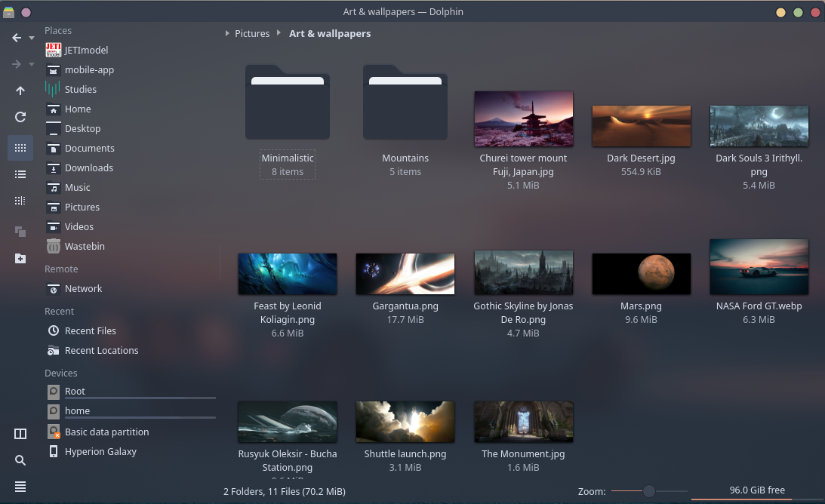This screenshot has width=825, height=504.
Task: Expand arrow between Pictures and Art & wallpapers
Action: [279, 33]
